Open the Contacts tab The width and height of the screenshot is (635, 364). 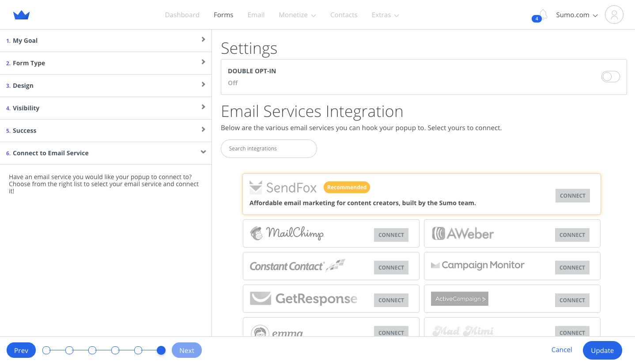click(344, 15)
